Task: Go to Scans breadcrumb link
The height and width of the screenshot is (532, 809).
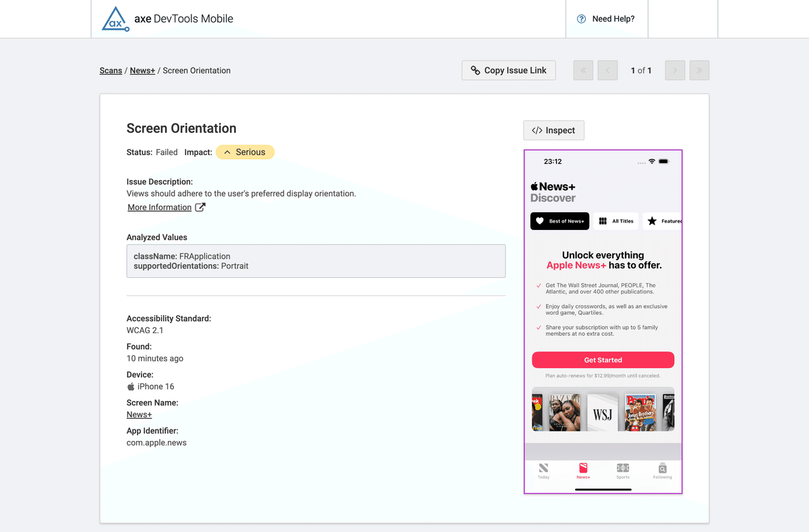Action: 111,70
